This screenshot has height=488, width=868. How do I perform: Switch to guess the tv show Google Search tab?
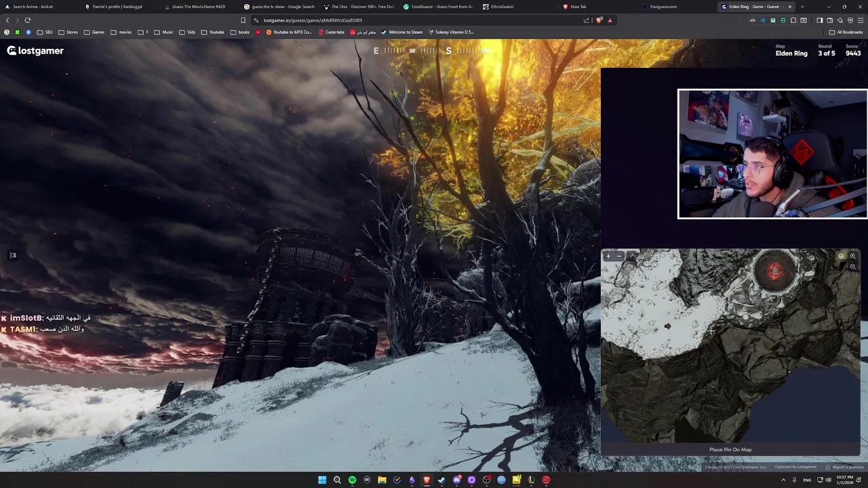pyautogui.click(x=279, y=7)
